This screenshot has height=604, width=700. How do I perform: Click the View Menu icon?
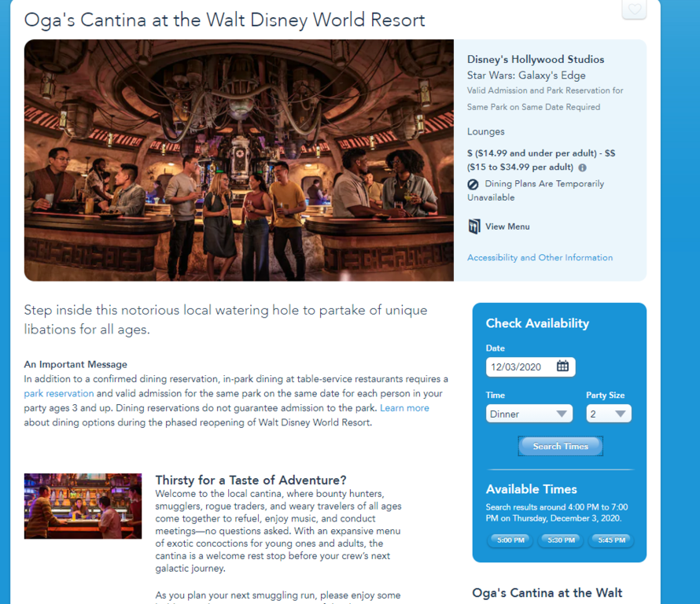point(474,226)
